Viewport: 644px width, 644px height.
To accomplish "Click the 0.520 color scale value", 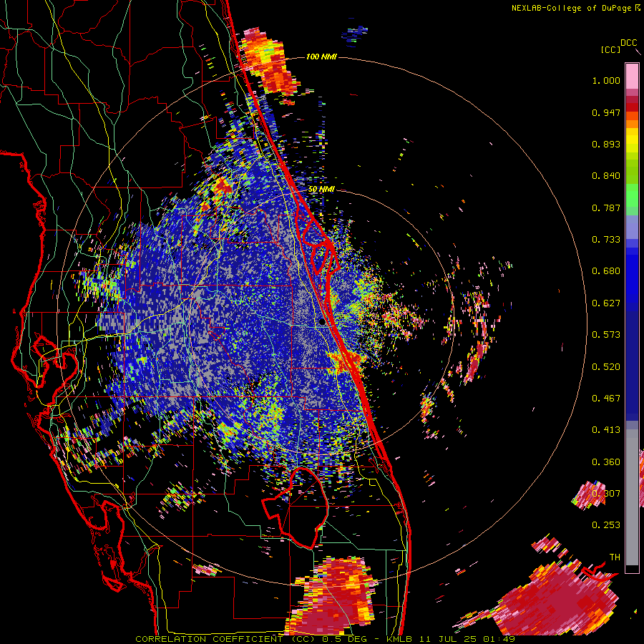I will (606, 367).
